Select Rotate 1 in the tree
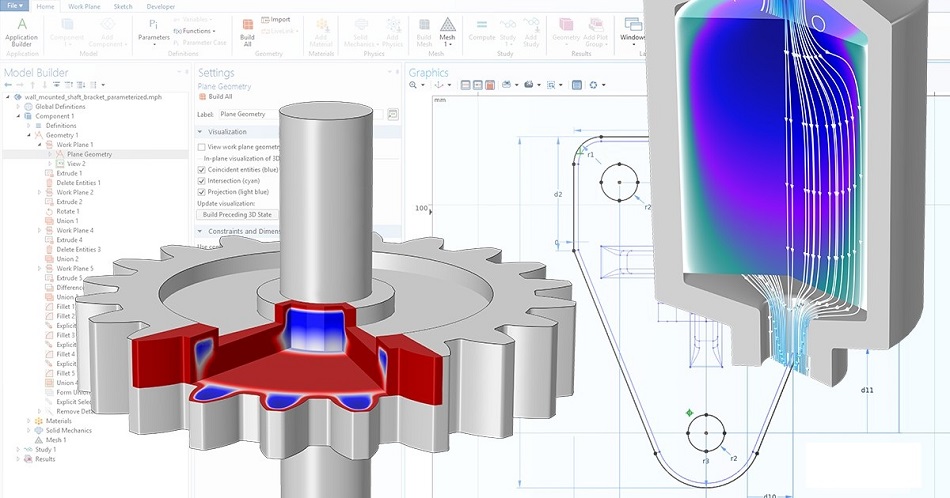Viewport: 950px width, 498px height. tap(68, 211)
